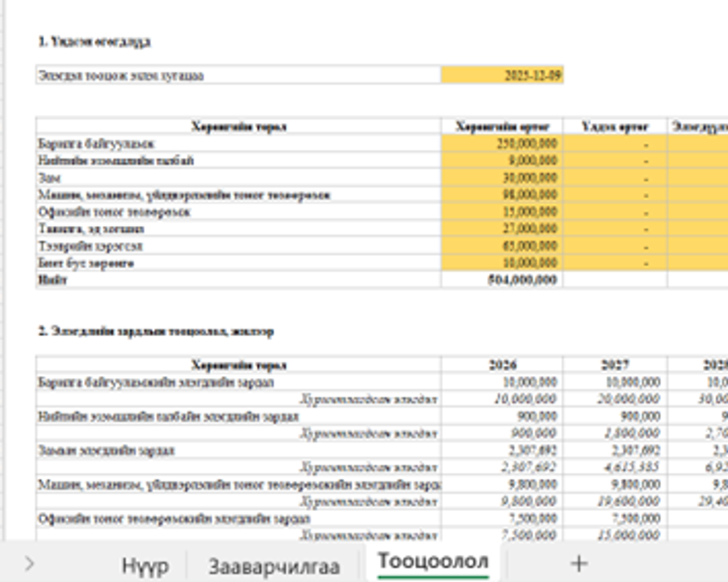Select the 2027 column header cell
Viewport: 728px width, 582px height.
pyautogui.click(x=615, y=365)
